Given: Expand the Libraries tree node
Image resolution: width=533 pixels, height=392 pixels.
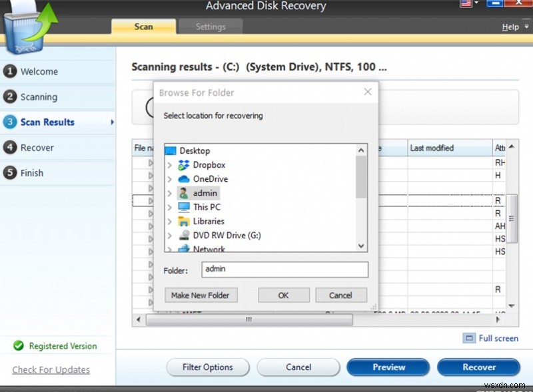Looking at the screenshot, I should pos(170,222).
